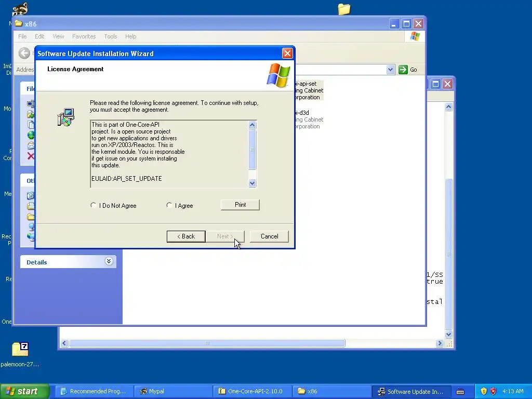Click Cancel in the installation wizard

[x=270, y=236]
